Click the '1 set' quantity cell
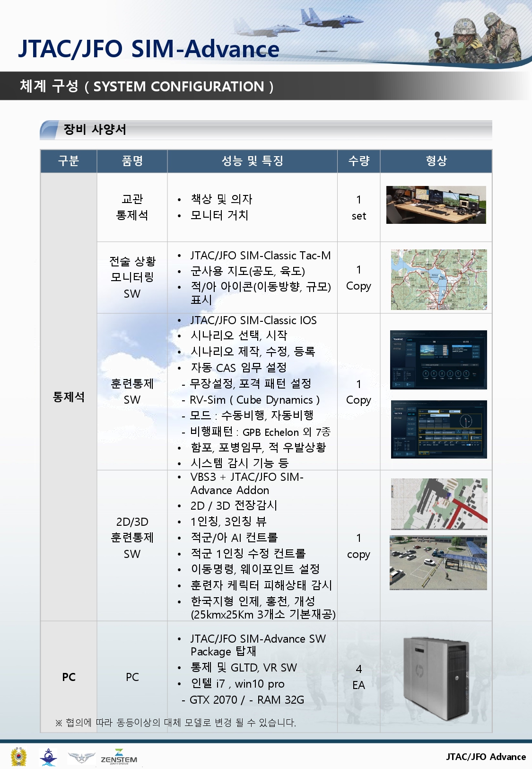Viewport: 532px width, 769px height. [x=359, y=207]
